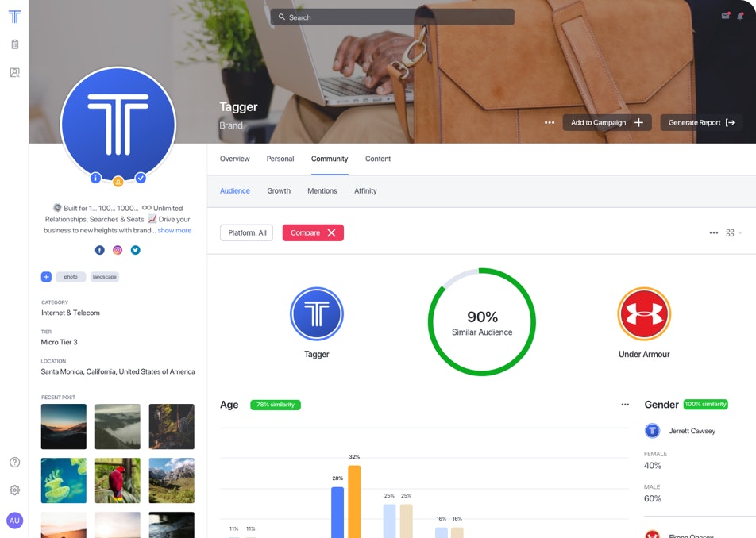This screenshot has width=756, height=538.
Task: Click the 60% male value
Action: click(652, 498)
